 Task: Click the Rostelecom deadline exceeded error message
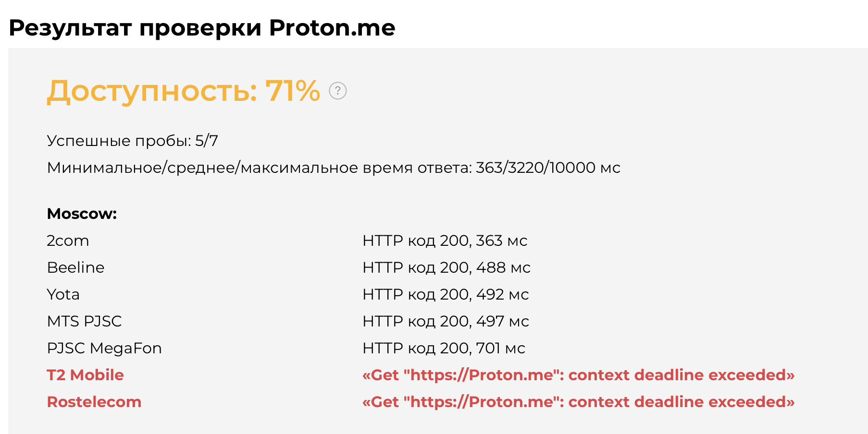(578, 402)
